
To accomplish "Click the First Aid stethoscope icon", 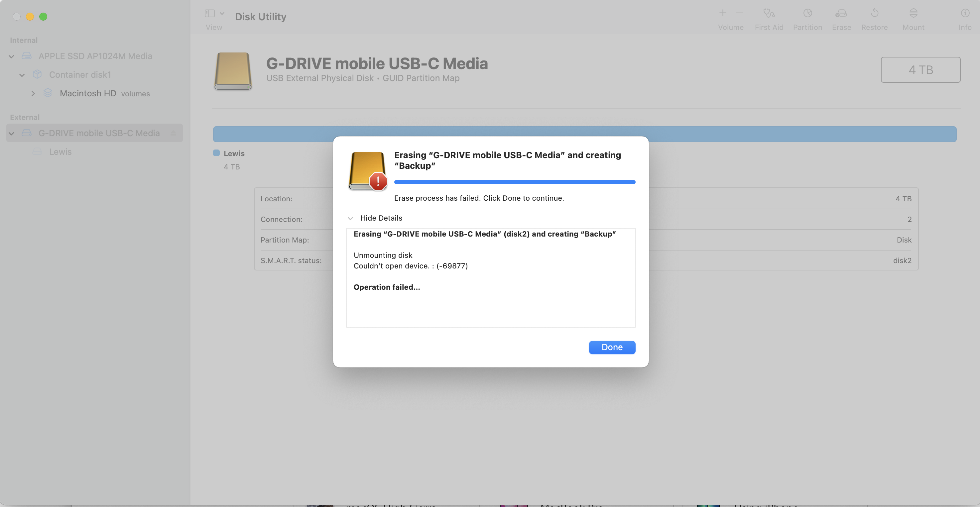I will coord(769,14).
